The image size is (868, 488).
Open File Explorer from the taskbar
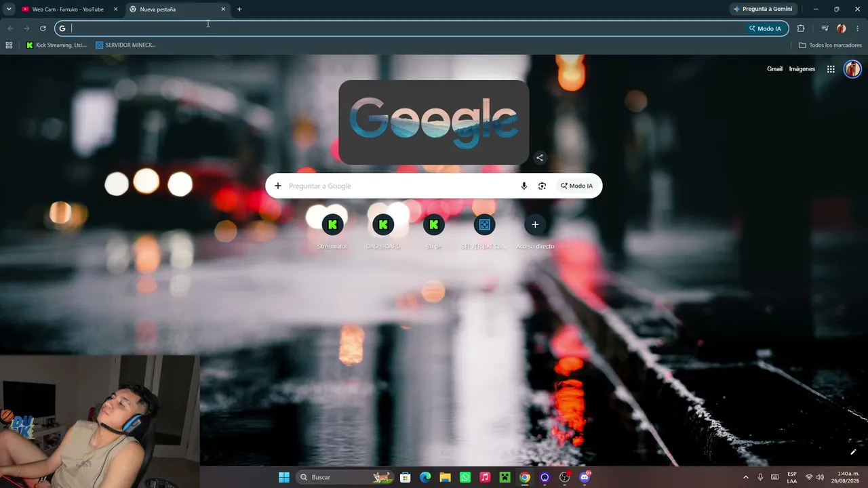coord(445,477)
